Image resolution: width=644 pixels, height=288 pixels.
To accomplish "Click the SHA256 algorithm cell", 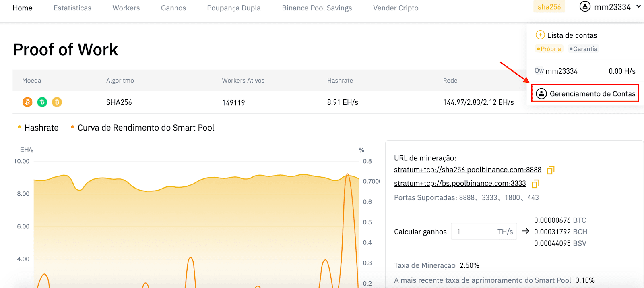I will [x=119, y=102].
